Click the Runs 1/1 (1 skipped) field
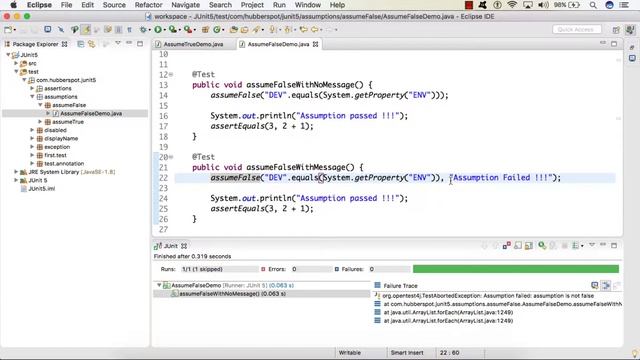Viewport: 640px width, 360px height. (220, 269)
